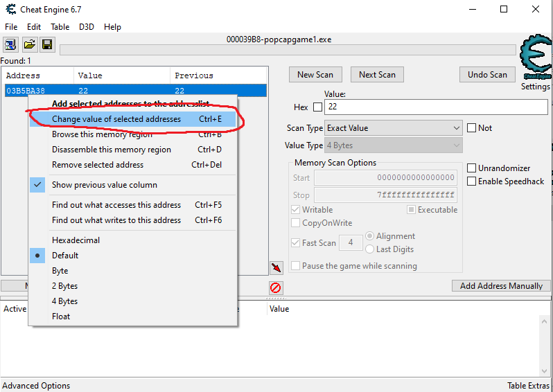Toggle the Fast Scan checkbox
The width and height of the screenshot is (553, 392).
tap(295, 243)
